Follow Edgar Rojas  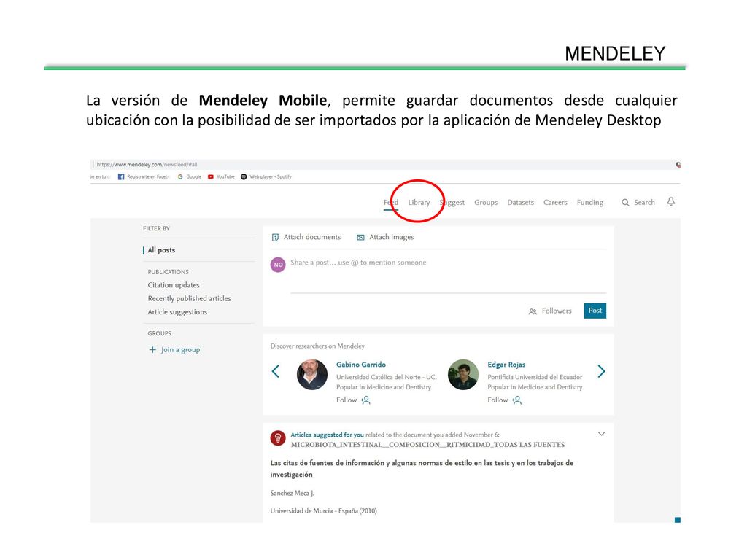(504, 400)
